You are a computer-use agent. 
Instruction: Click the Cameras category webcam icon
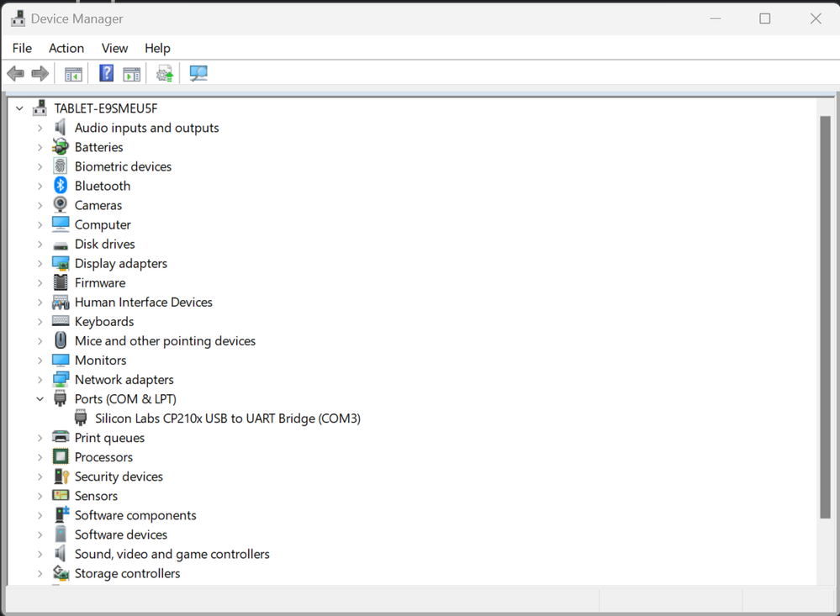[61, 205]
